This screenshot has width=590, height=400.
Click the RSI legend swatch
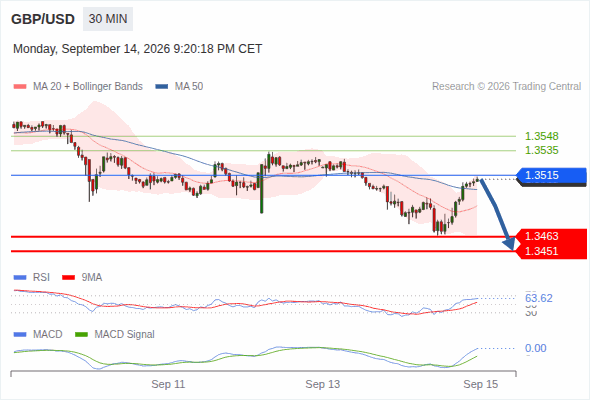tap(20, 278)
